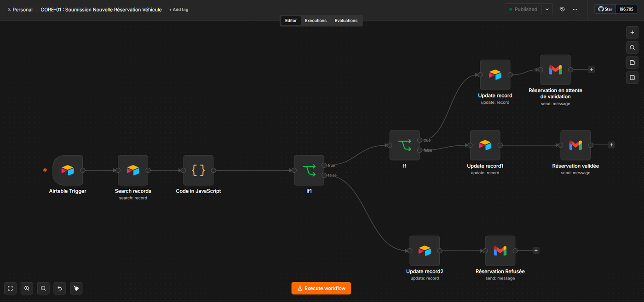
Task: Zoom out on the canvas
Action: (43, 288)
